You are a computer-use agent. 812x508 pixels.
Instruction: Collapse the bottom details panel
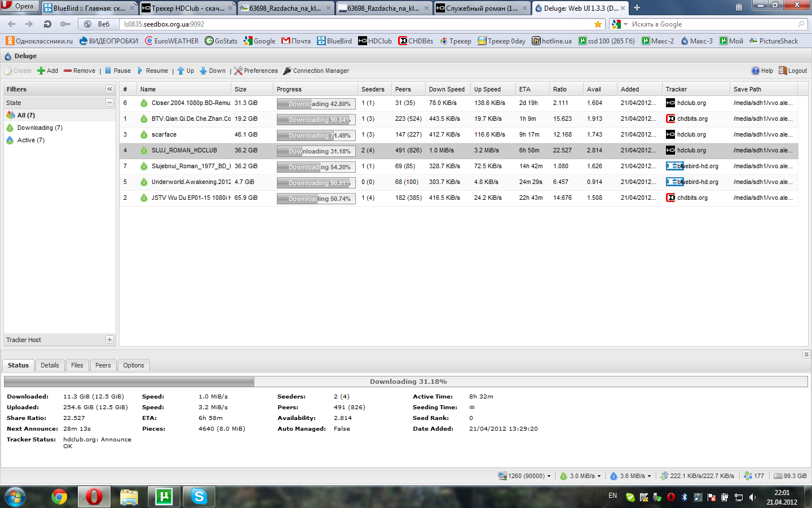806,354
